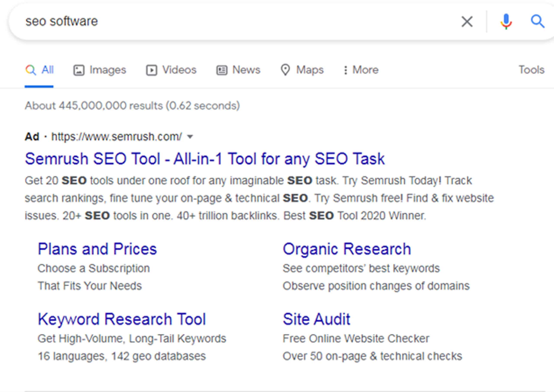Click the ad line '40+ trillion backlinks'

coord(225,216)
